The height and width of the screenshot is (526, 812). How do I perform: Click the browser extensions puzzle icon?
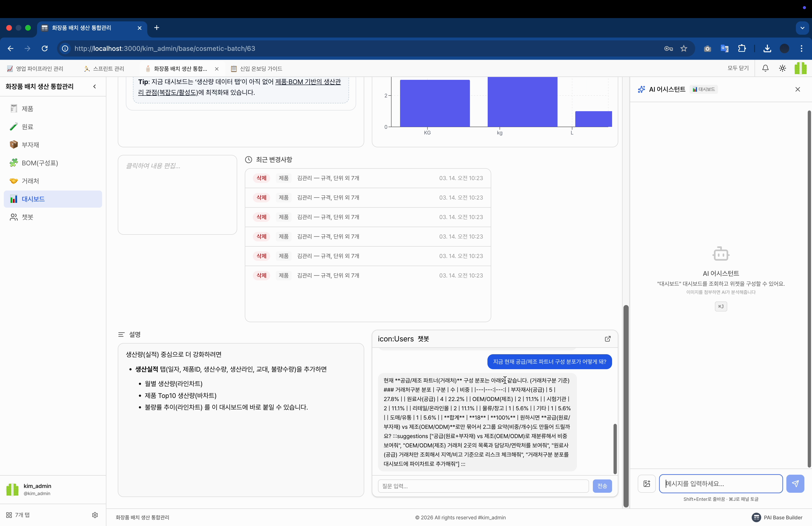pos(742,48)
